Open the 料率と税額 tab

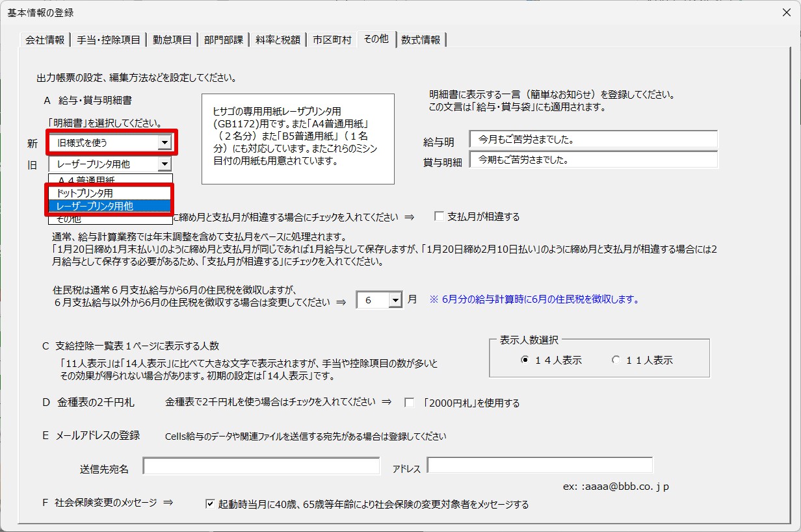[278, 40]
